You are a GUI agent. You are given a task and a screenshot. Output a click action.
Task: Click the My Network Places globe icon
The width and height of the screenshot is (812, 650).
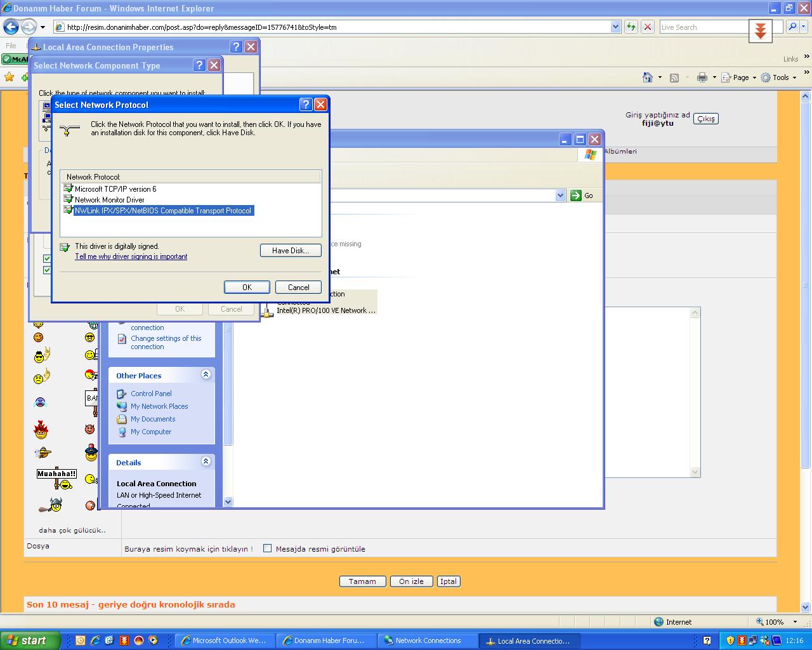[x=122, y=406]
